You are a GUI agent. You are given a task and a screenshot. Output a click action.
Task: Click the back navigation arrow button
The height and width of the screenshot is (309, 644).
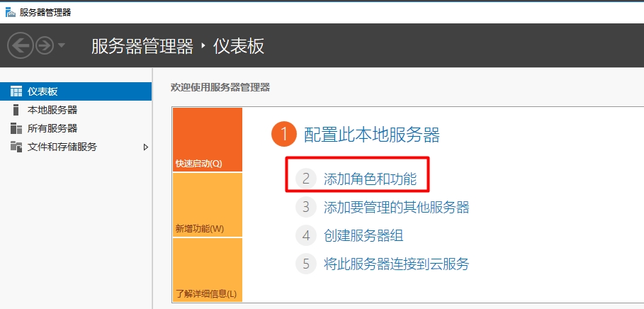coord(20,45)
